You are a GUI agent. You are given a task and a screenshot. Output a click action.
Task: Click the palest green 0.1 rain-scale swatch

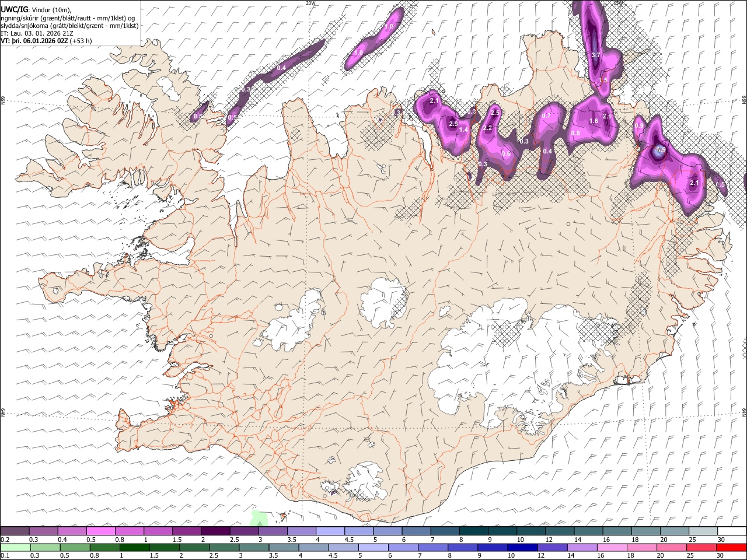(15, 547)
